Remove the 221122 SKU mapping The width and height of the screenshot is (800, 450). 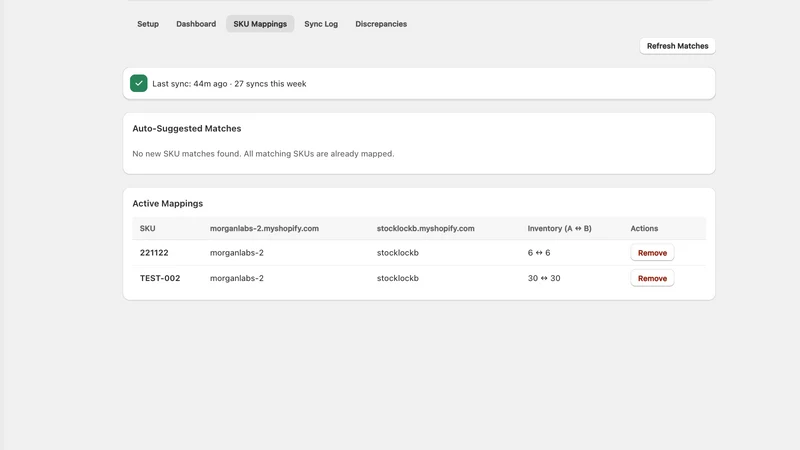[x=652, y=253]
